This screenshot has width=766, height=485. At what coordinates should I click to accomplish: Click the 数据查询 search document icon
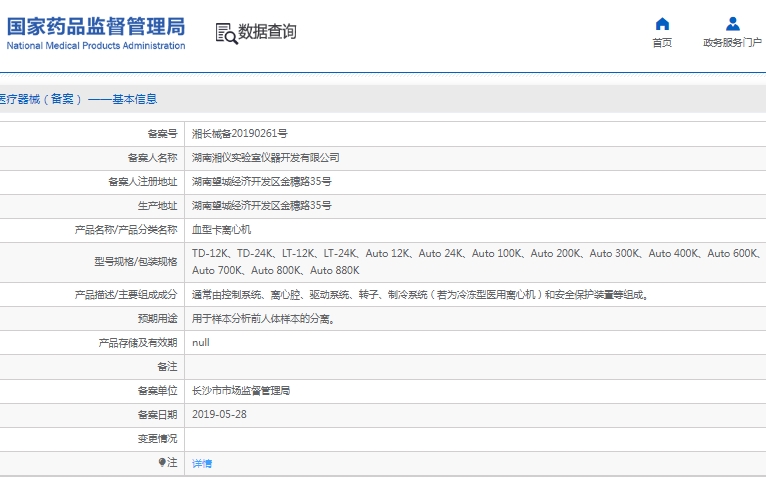226,33
